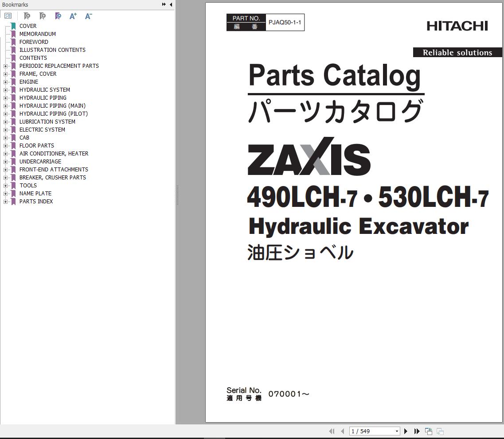Decrease bookmark text size with A-
This screenshot has width=504, height=439.
click(x=88, y=16)
